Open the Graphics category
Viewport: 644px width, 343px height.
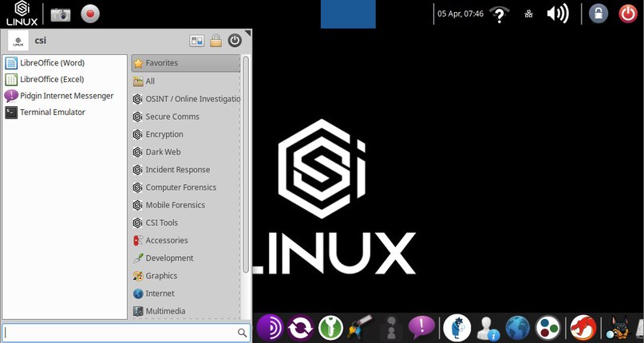[x=186, y=276]
